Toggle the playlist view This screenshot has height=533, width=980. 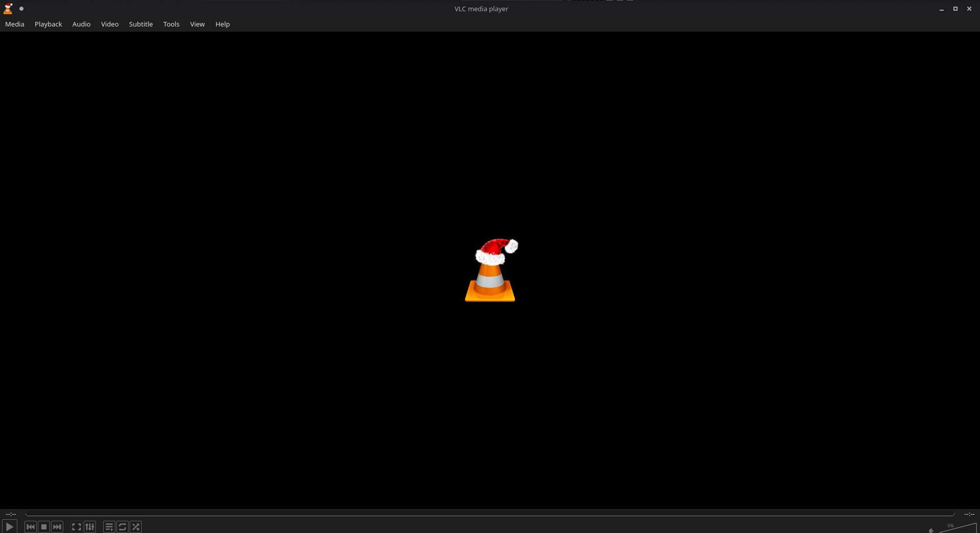click(109, 527)
